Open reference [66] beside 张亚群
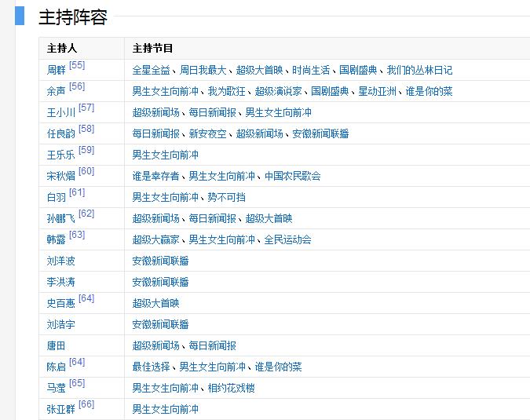This screenshot has width=530, height=420. (x=86, y=404)
